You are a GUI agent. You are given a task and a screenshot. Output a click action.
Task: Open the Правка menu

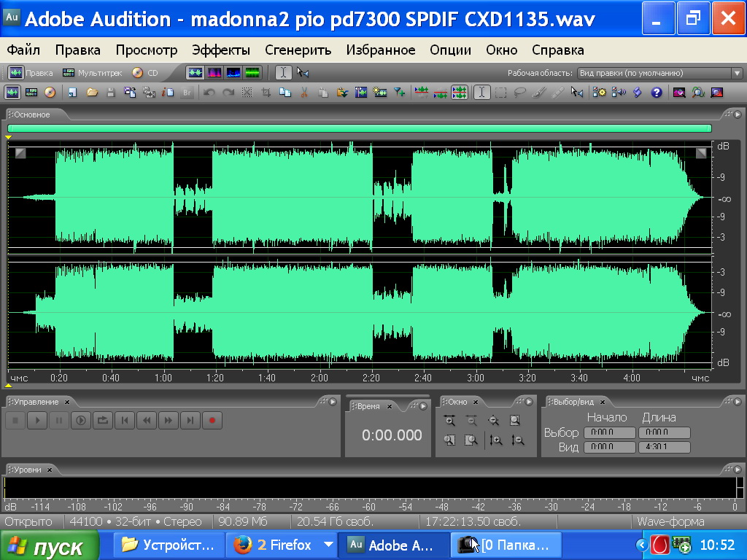coord(77,50)
